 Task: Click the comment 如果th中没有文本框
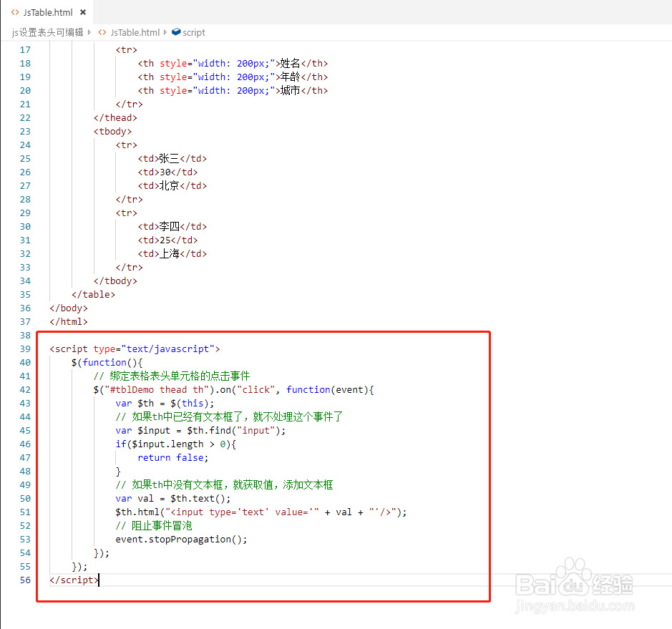tap(224, 485)
